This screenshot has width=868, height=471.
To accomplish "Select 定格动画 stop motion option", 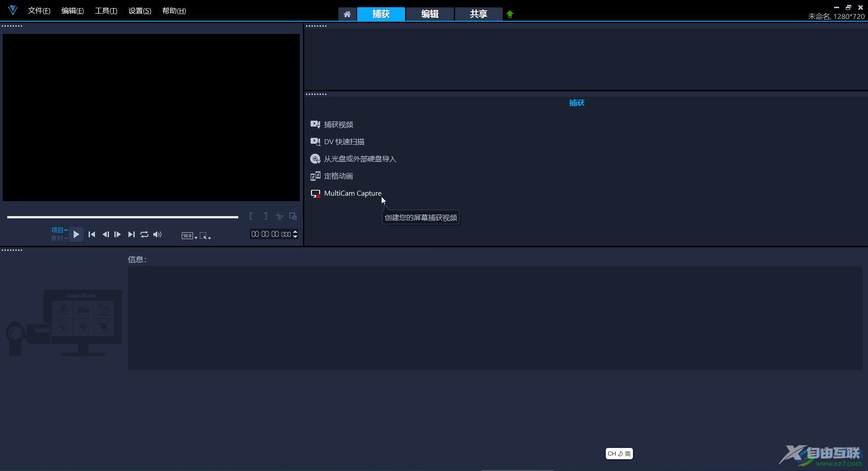I will click(339, 176).
